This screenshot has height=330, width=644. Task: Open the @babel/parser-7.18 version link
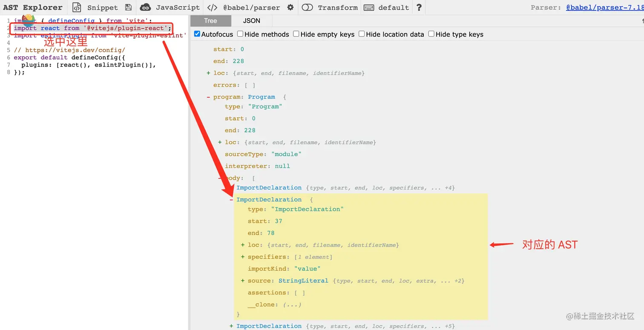tap(605, 7)
